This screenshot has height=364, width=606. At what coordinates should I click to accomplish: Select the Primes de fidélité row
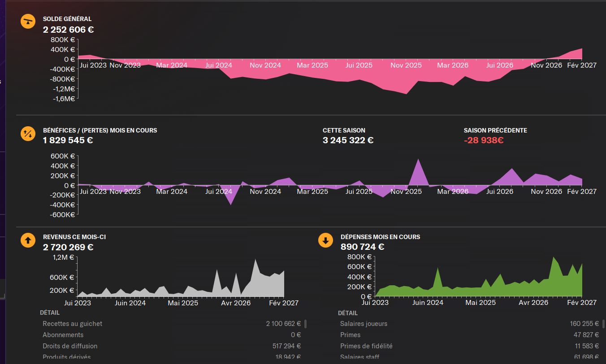(x=469, y=346)
